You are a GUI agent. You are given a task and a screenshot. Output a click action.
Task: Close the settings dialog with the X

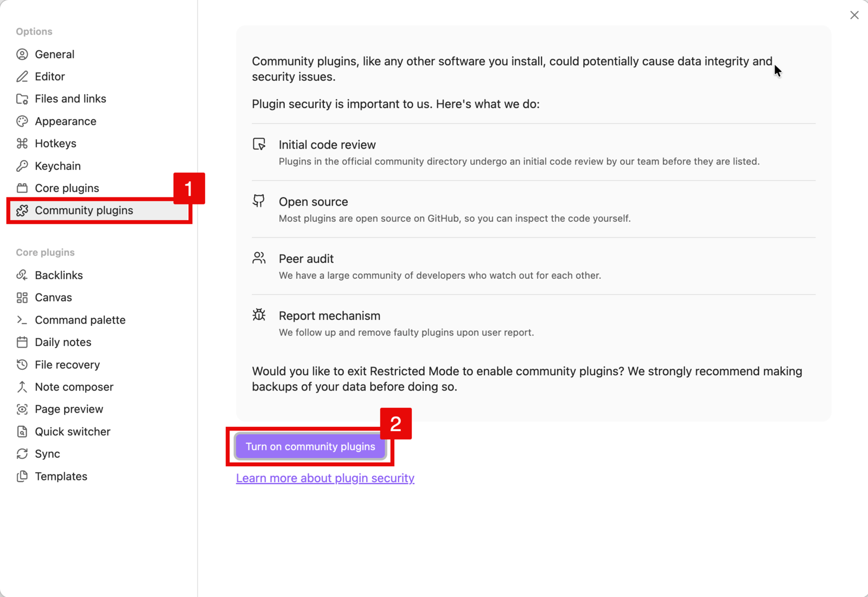point(854,15)
